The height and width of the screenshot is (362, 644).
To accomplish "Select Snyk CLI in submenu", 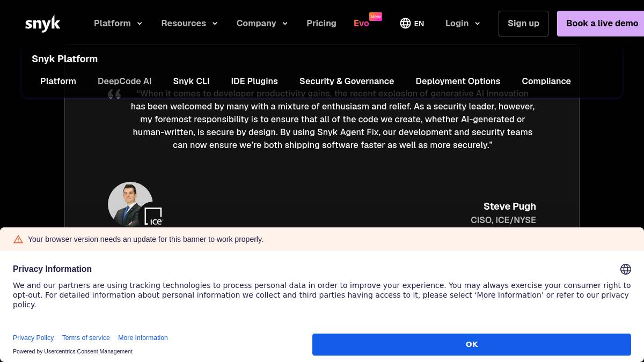I will pos(191,81).
